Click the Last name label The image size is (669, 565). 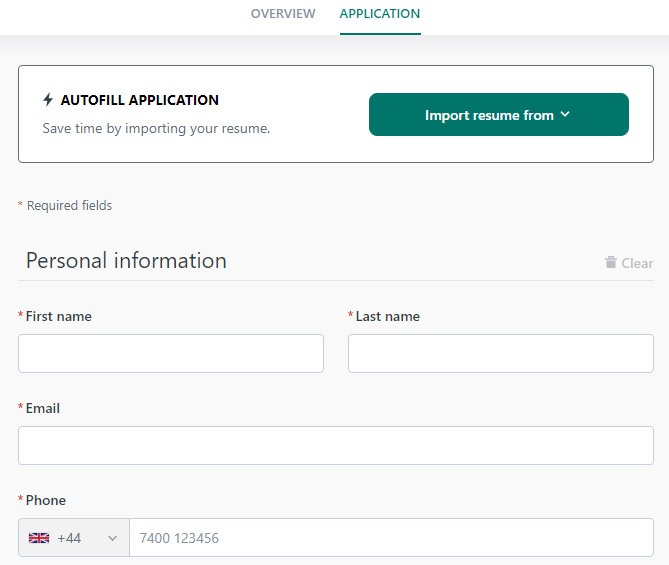point(387,316)
